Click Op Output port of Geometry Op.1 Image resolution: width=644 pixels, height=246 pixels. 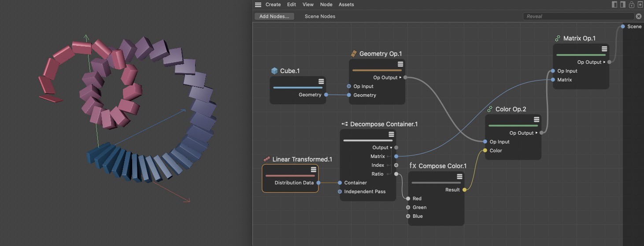(x=405, y=77)
